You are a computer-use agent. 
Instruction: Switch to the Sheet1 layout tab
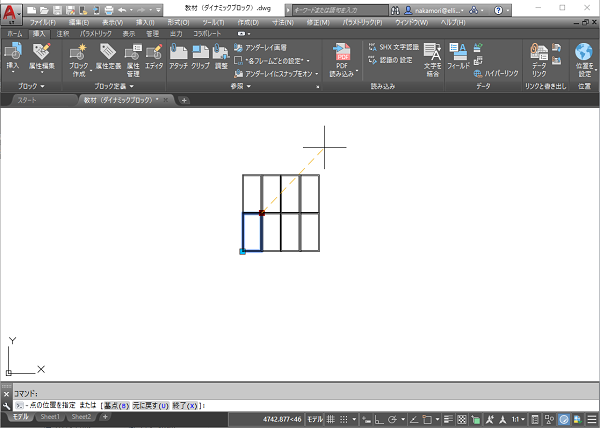tap(50, 417)
